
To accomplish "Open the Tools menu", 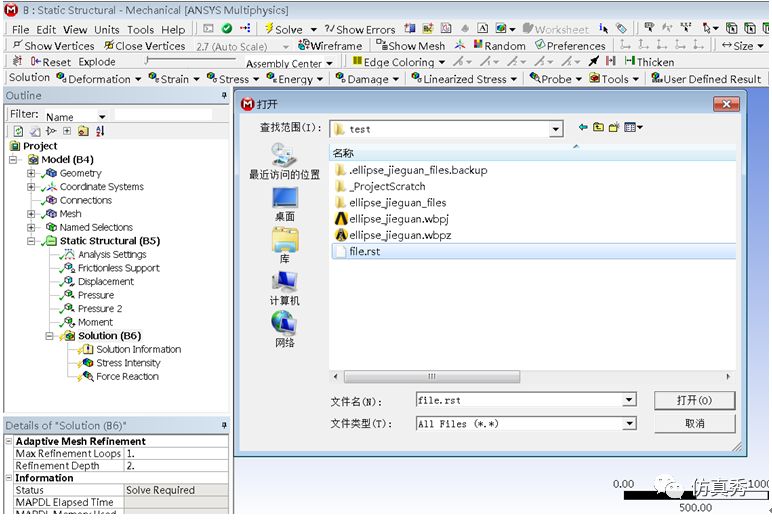I will point(140,30).
